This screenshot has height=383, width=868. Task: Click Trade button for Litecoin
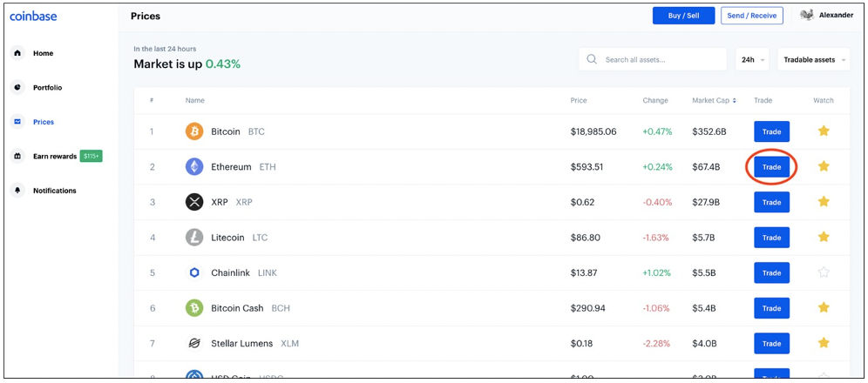click(771, 238)
